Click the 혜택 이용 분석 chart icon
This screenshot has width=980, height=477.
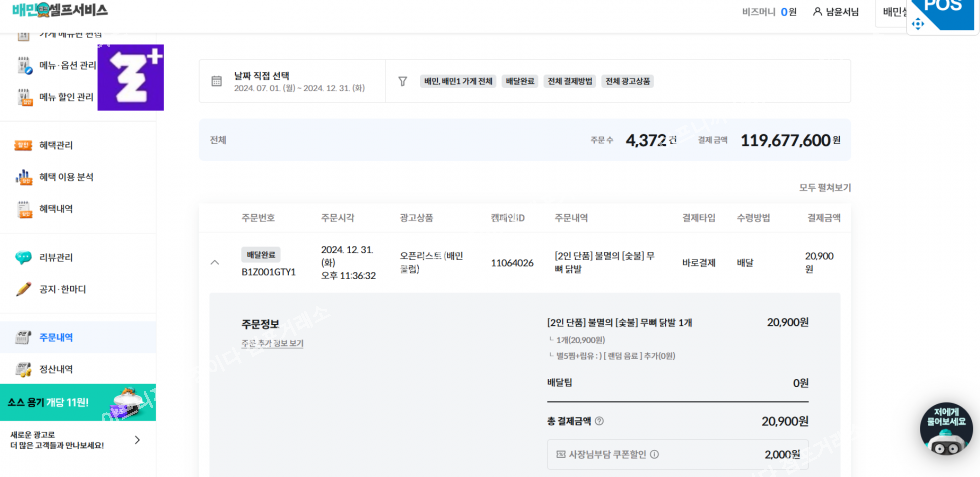[24, 177]
